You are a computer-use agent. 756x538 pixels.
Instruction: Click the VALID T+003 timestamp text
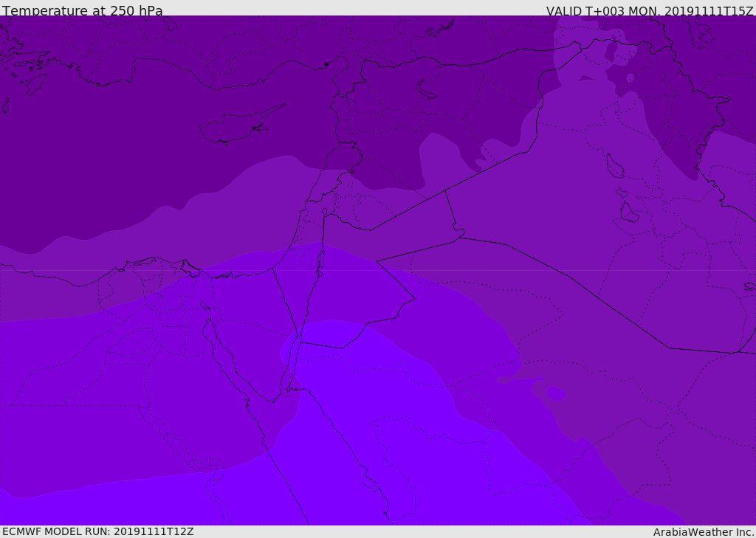(649, 10)
